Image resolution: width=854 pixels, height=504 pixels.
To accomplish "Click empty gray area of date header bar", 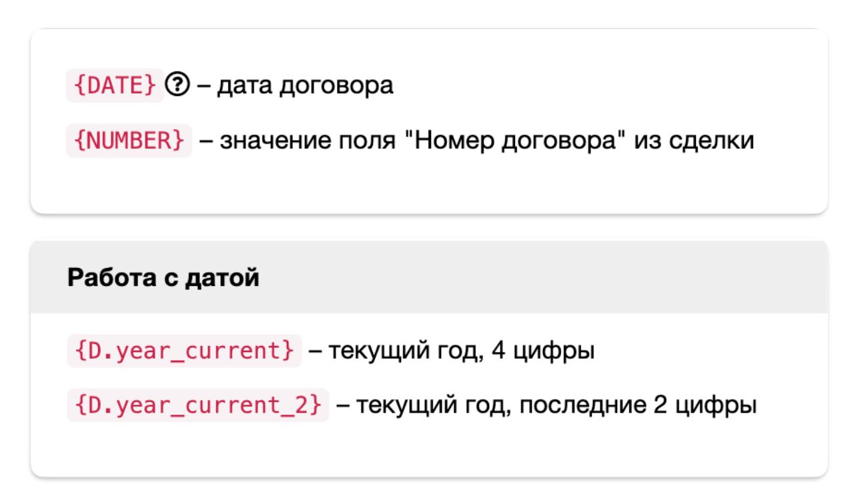I will click(x=534, y=277).
